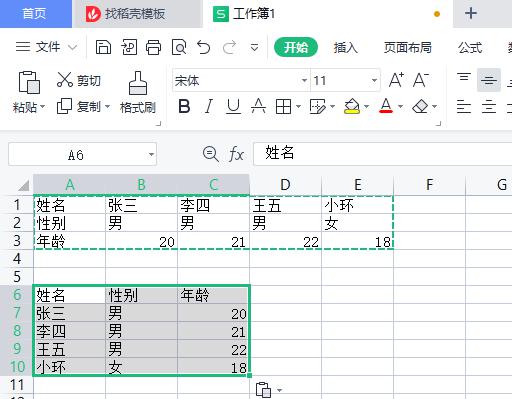Click the zoom magnifier beside formula bar
Viewport: 512px width, 399px height.
211,154
